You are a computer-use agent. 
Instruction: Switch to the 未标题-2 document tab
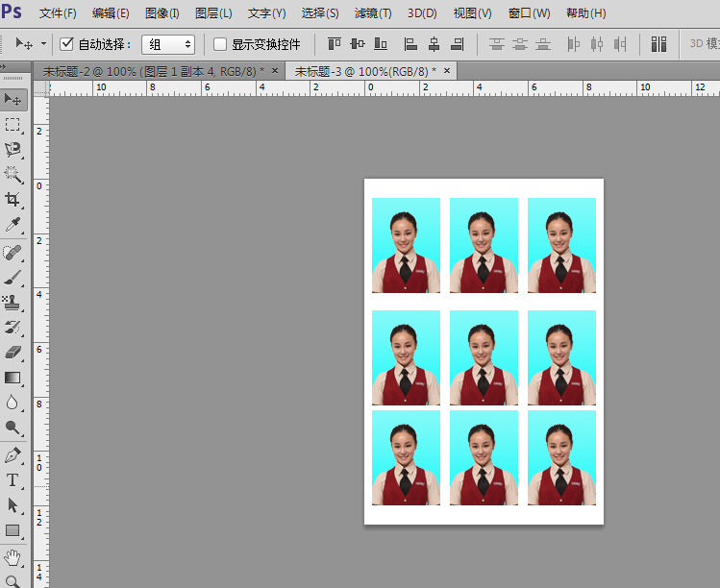click(154, 71)
